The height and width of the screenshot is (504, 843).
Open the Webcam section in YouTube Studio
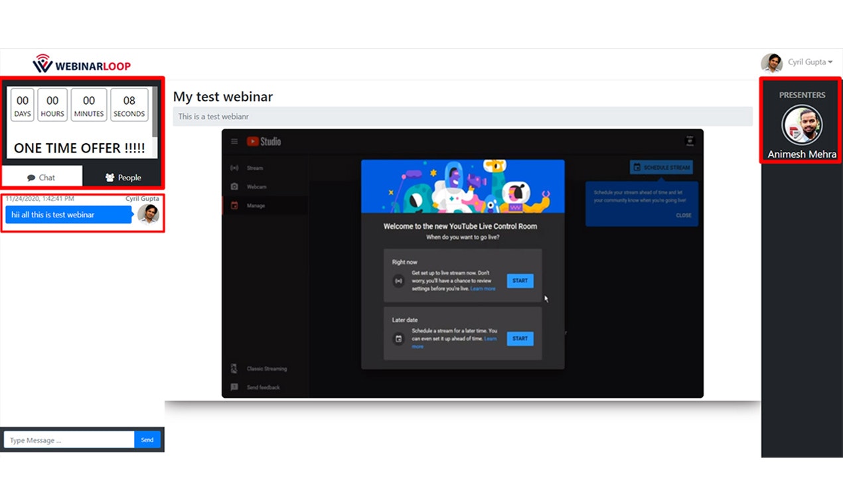pos(256,186)
